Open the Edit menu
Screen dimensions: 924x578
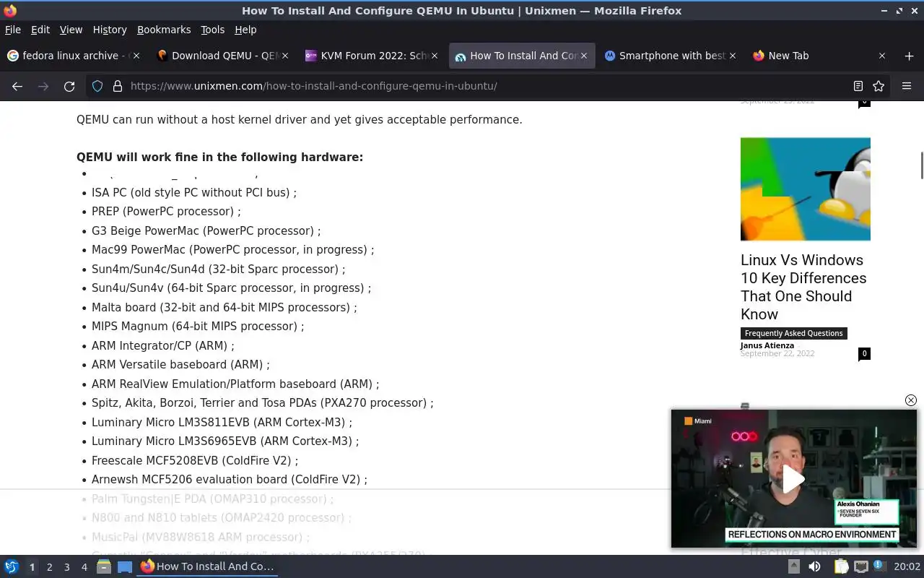tap(40, 30)
